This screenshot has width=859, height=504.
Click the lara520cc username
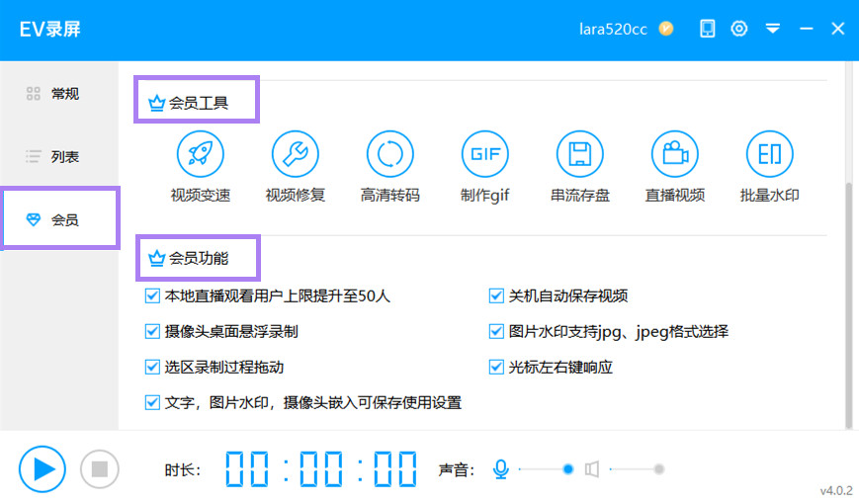point(613,29)
